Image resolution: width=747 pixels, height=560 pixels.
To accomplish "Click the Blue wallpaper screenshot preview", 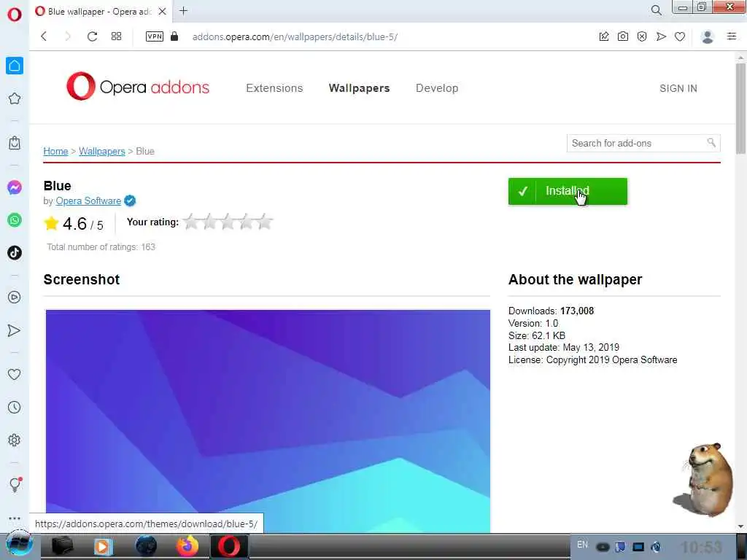I will pos(268,421).
